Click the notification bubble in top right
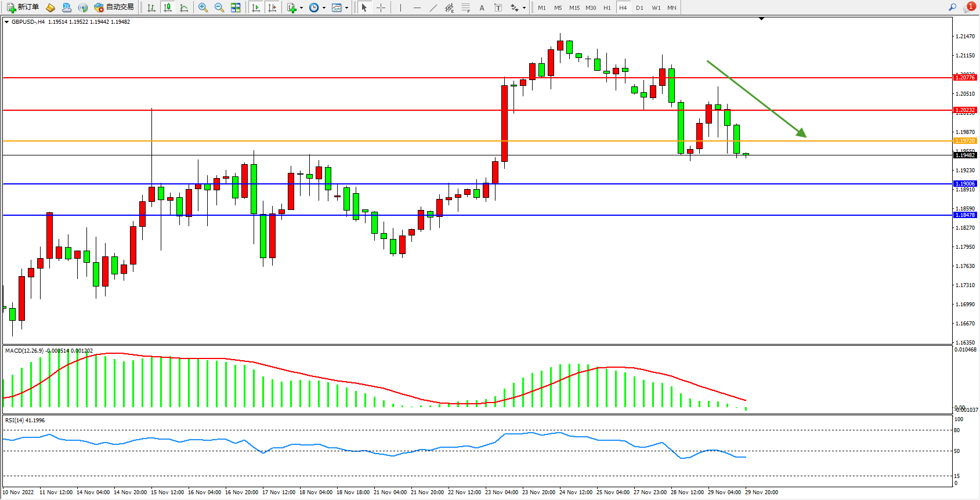 [x=970, y=7]
